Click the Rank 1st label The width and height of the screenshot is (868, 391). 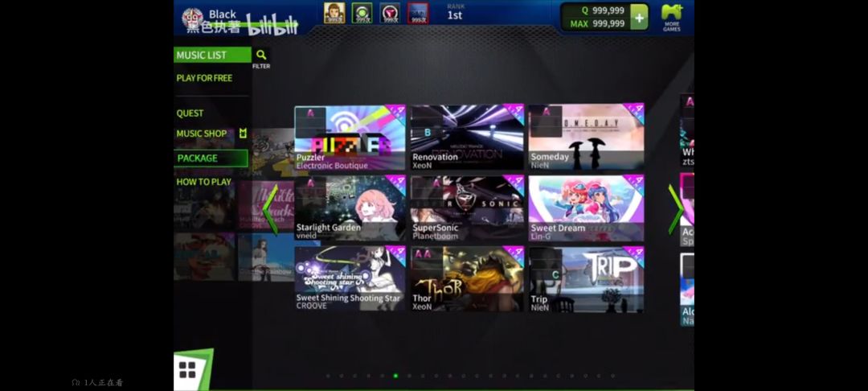point(454,13)
